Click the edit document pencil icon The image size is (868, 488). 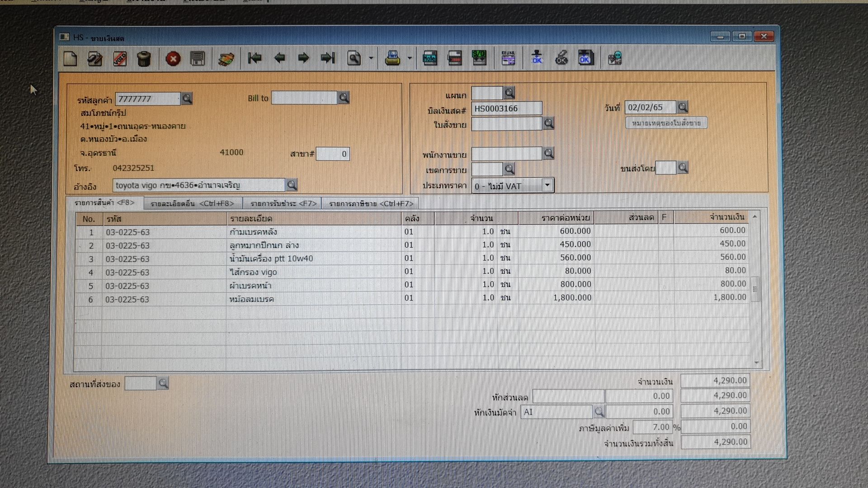click(95, 59)
